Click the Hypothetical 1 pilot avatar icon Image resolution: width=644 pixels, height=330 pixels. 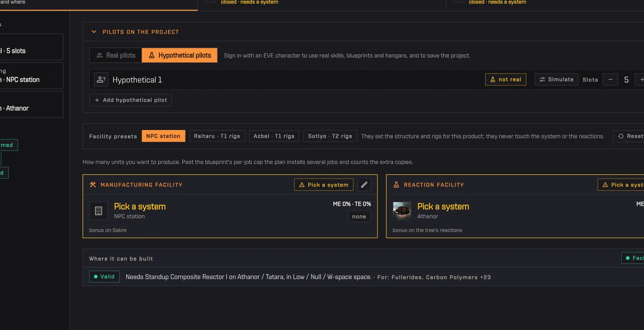point(101,80)
